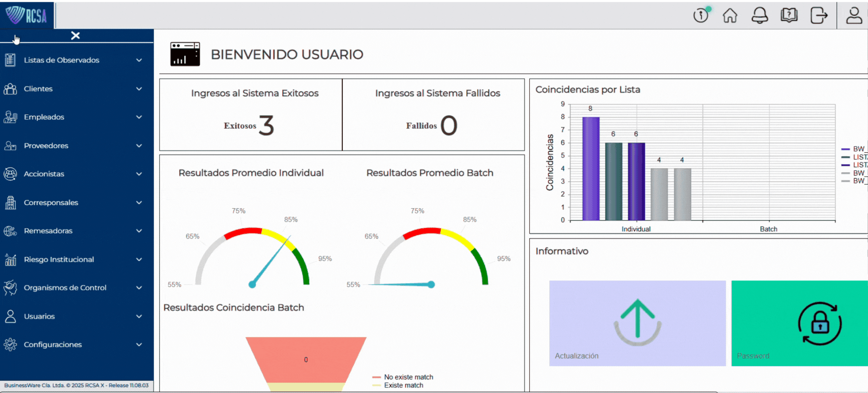868x393 pixels.
Task: Click the logout exit icon
Action: click(819, 15)
